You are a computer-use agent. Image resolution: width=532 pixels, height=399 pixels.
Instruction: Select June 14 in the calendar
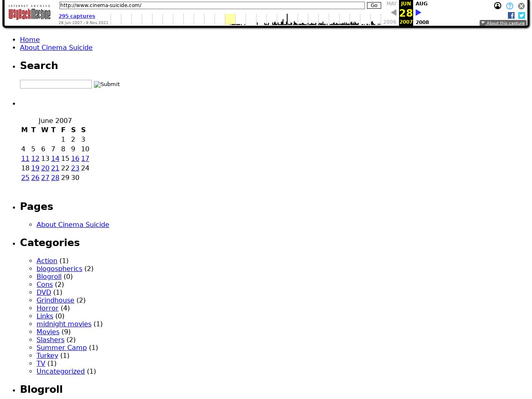coord(55,158)
